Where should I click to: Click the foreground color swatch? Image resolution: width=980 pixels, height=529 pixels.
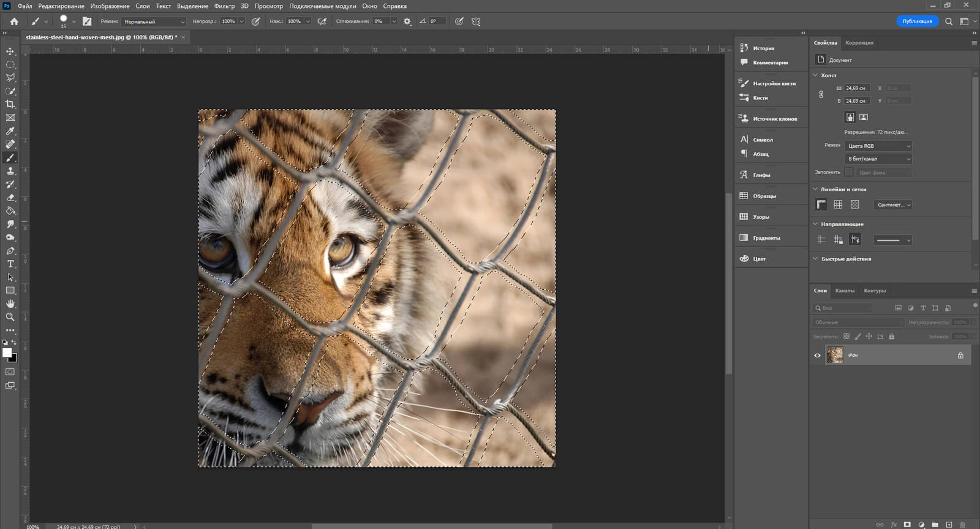coord(7,353)
